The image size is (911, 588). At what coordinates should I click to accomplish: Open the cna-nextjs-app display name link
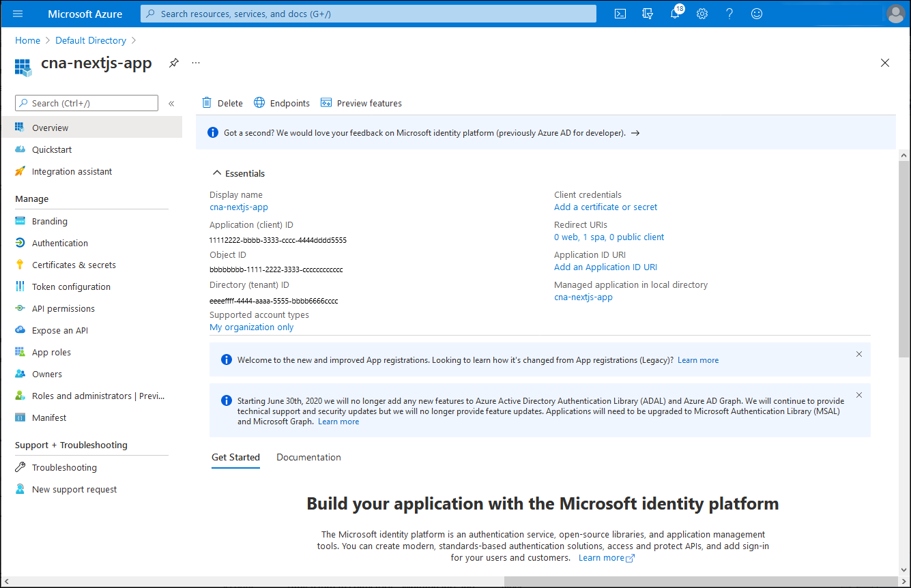(x=239, y=207)
